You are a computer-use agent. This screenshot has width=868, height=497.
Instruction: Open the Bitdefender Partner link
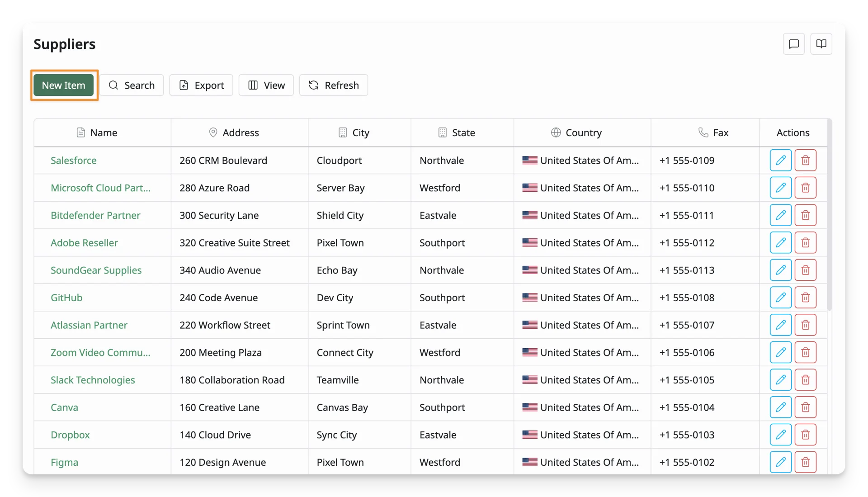point(95,215)
